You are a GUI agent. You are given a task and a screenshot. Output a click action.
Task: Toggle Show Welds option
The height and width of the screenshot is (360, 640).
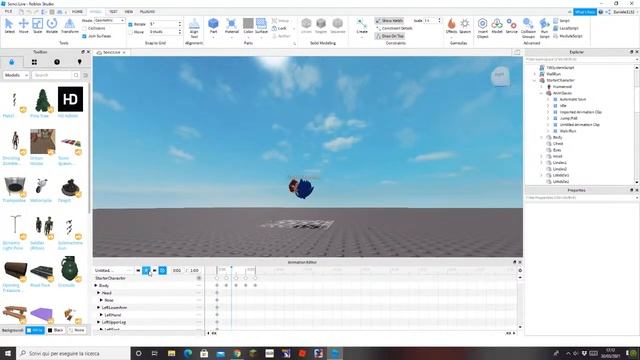click(389, 20)
